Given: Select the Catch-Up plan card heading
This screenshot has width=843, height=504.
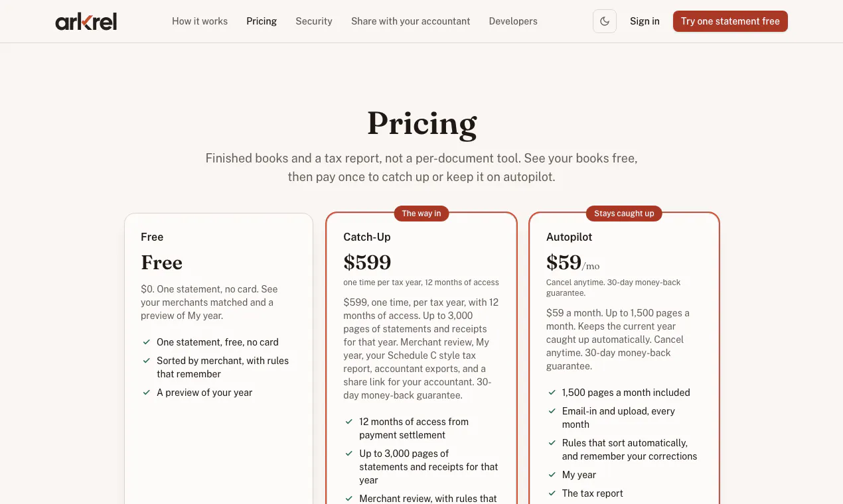Looking at the screenshot, I should tap(367, 237).
